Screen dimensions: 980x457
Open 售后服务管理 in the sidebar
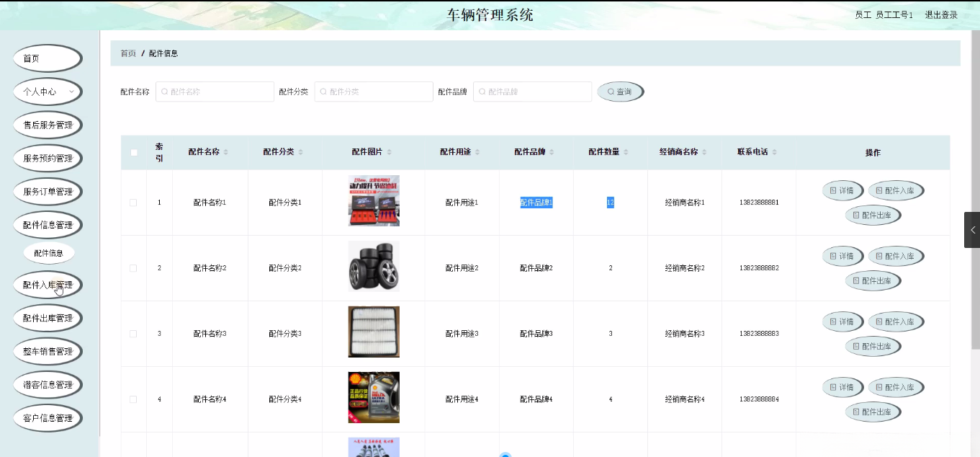[x=48, y=125]
